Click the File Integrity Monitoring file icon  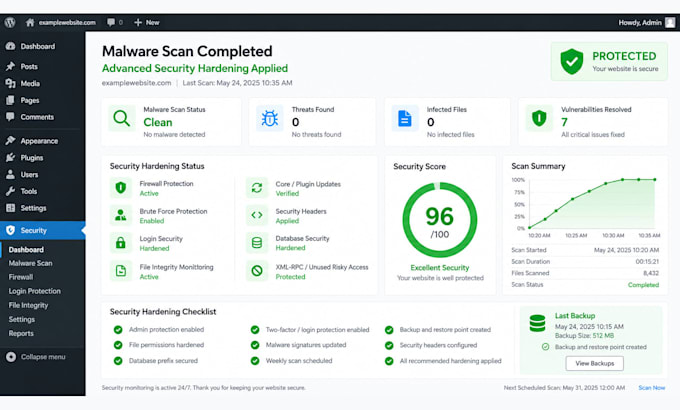[x=121, y=271]
